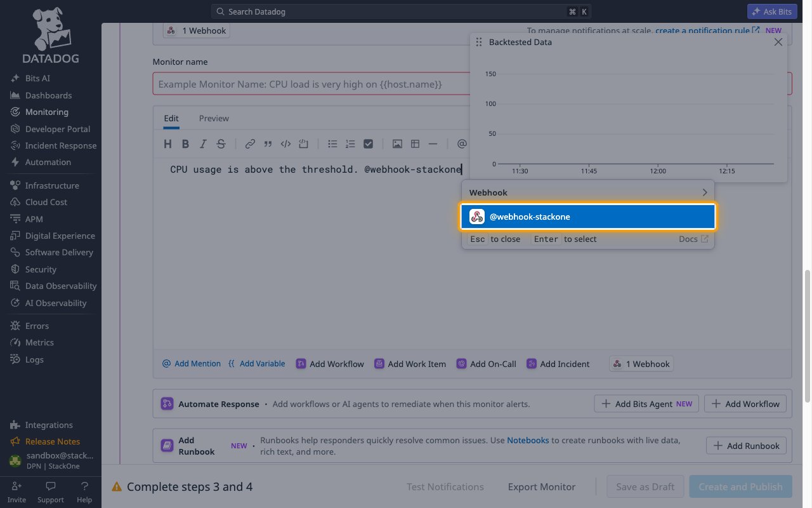Grab the Backtested Data drag handle
Screen dimensions: 812x508
click(479, 42)
